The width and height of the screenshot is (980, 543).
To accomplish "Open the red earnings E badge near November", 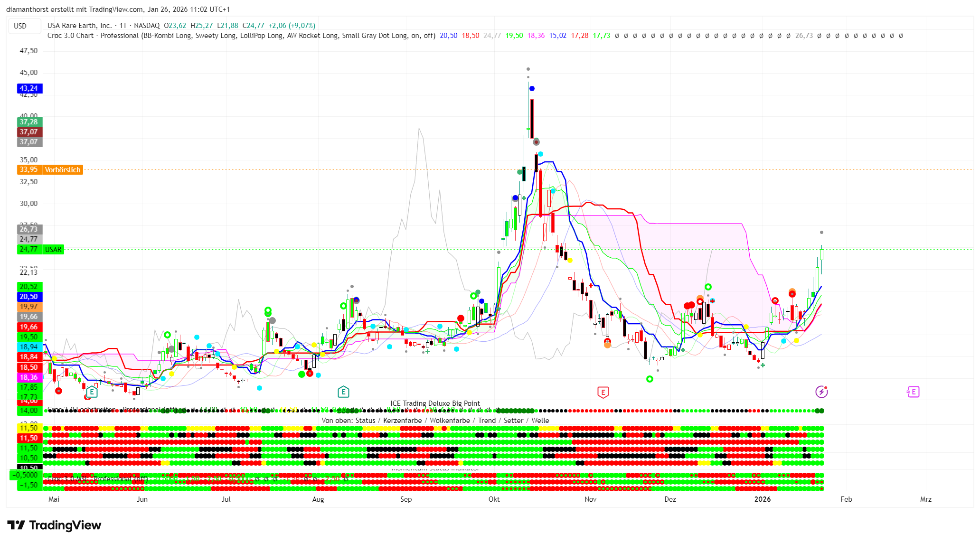I will tap(603, 392).
